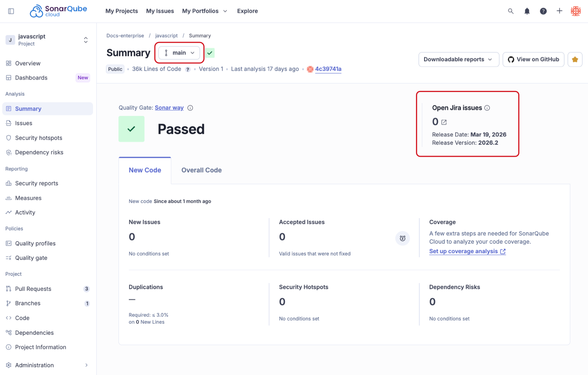Image resolution: width=588 pixels, height=375 pixels.
Task: Switch to the Overall Code tab
Action: (201, 170)
